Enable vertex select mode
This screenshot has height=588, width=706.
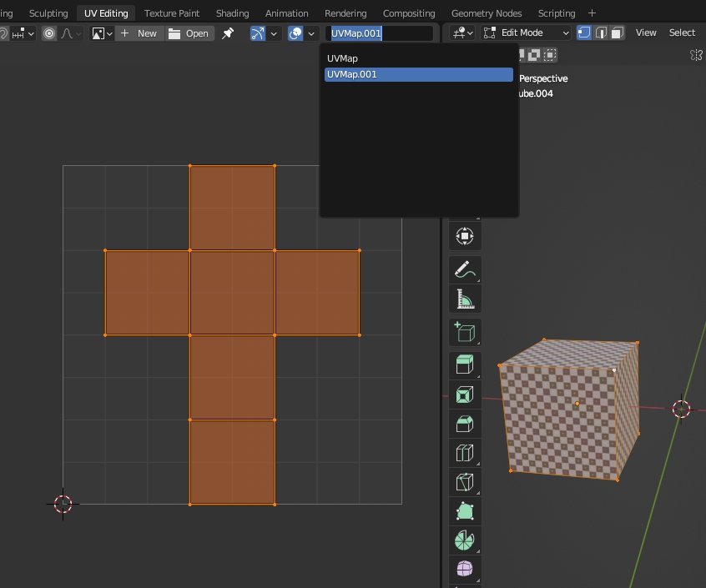coord(584,33)
